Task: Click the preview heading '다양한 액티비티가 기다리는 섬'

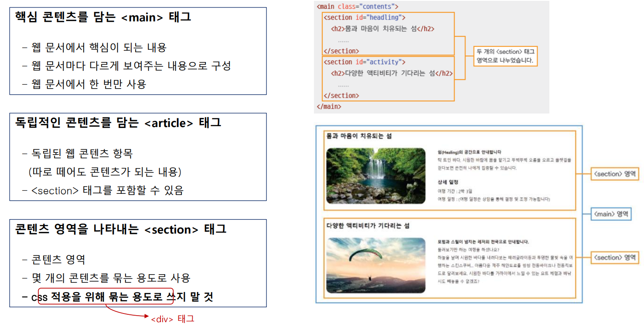Action: coord(368,226)
